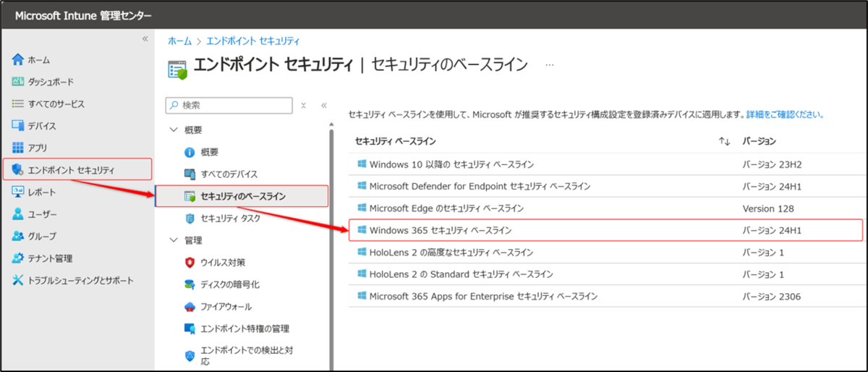Click the バージョン 2306 cell

tap(771, 297)
